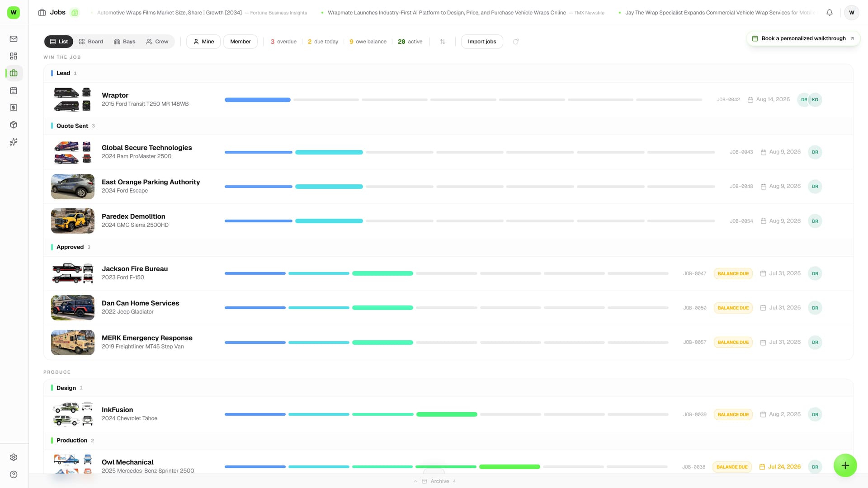Open Wrapmate Launches AI Platform headline
The width and height of the screenshot is (868, 488).
[466, 13]
